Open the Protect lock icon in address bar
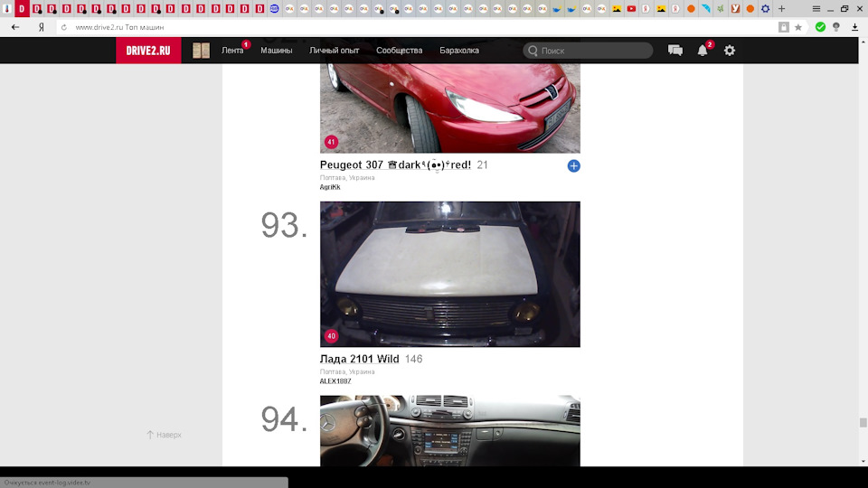Viewport: 868px width, 488px height. point(783,27)
